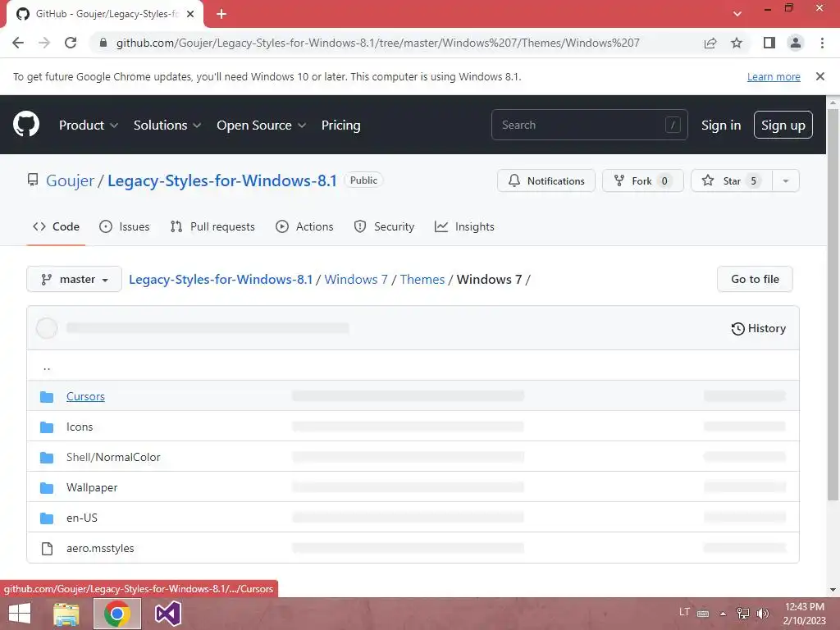
Task: Click Chrome icon in taskbar
Action: 117,614
